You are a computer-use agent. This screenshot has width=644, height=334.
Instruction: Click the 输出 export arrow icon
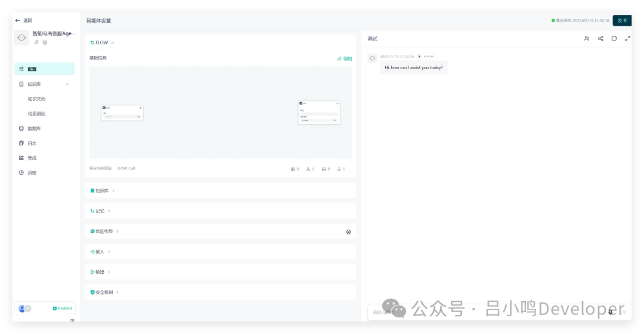pos(92,272)
